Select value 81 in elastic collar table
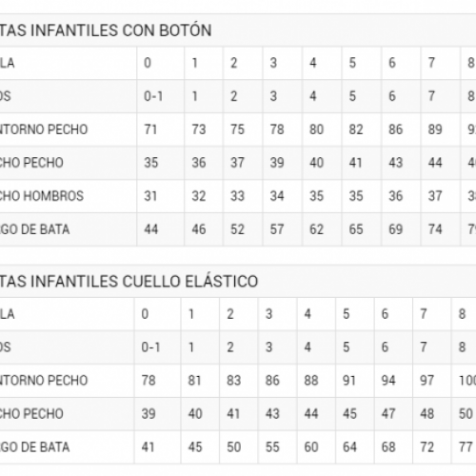The height and width of the screenshot is (476, 476). 194,381
